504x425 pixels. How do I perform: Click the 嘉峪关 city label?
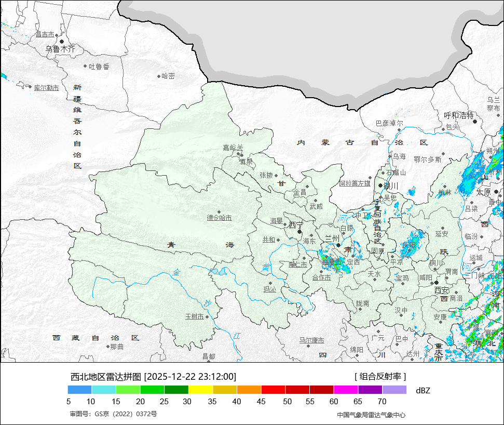coord(233,148)
